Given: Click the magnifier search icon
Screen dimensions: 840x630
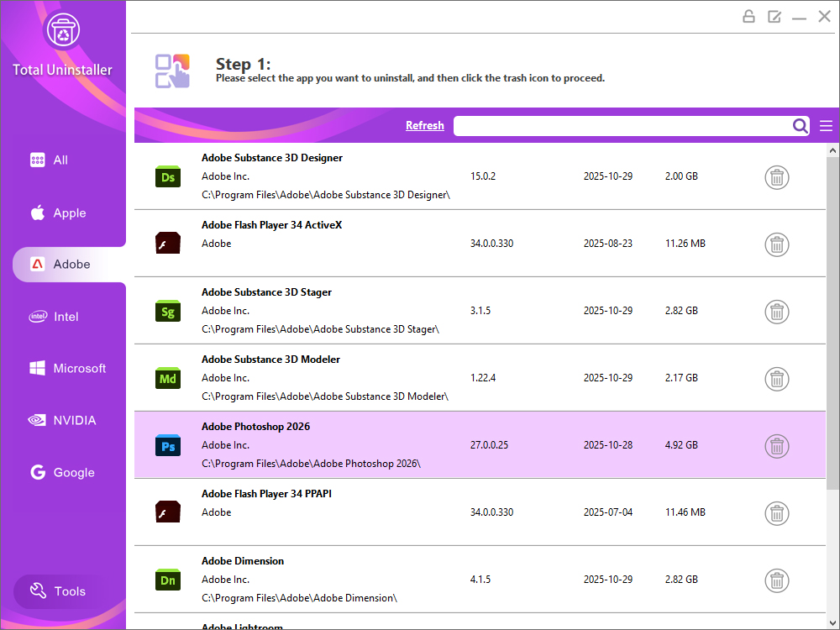Looking at the screenshot, I should [801, 126].
